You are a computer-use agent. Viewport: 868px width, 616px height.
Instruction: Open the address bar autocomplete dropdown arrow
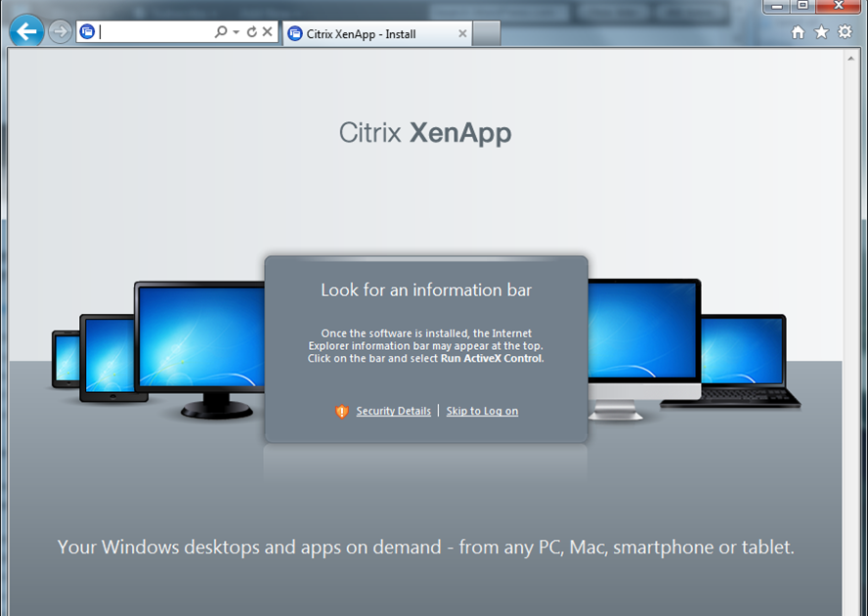tap(236, 32)
